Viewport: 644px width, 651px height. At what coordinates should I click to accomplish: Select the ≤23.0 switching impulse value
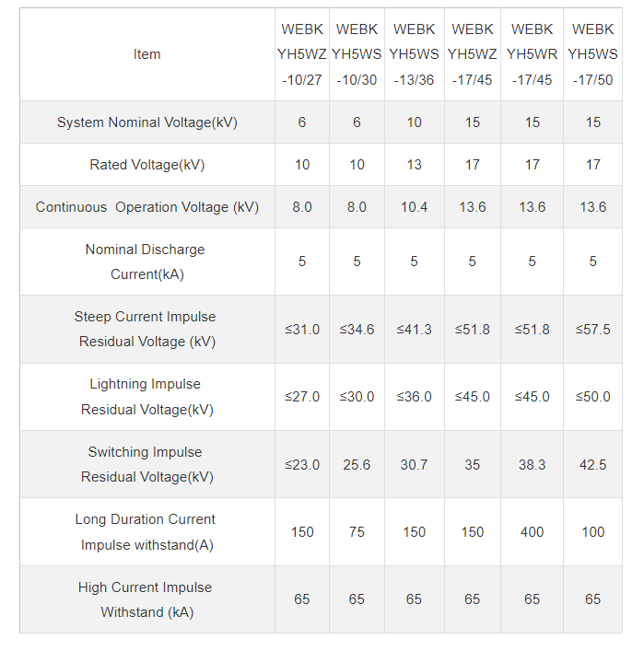302,465
